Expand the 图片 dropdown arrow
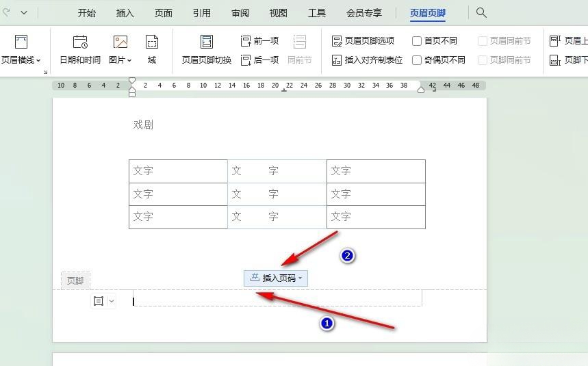The width and height of the screenshot is (588, 366). pos(129,60)
